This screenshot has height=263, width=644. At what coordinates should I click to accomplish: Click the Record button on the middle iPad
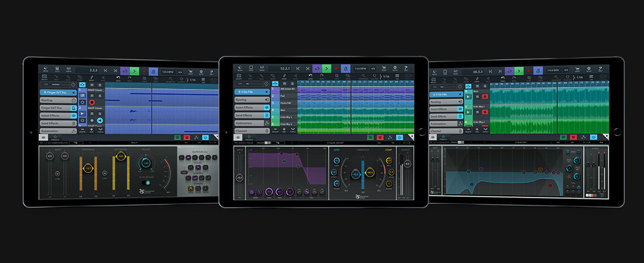coord(336,68)
